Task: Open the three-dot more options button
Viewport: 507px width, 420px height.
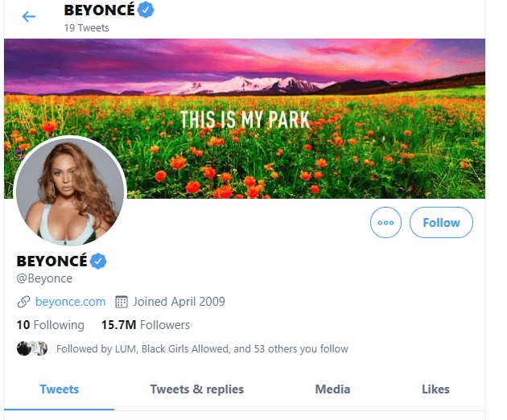Action: click(x=385, y=223)
